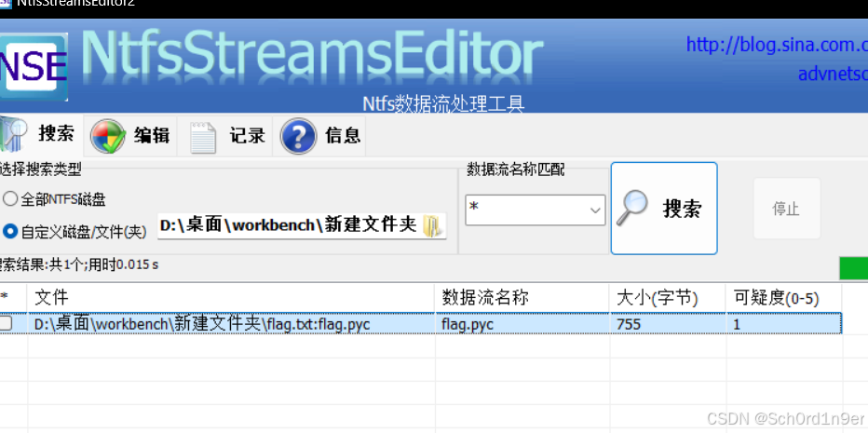This screenshot has height=433, width=868.
Task: Select the 自定义磁盘/文件(夹) radio button
Action: point(10,232)
